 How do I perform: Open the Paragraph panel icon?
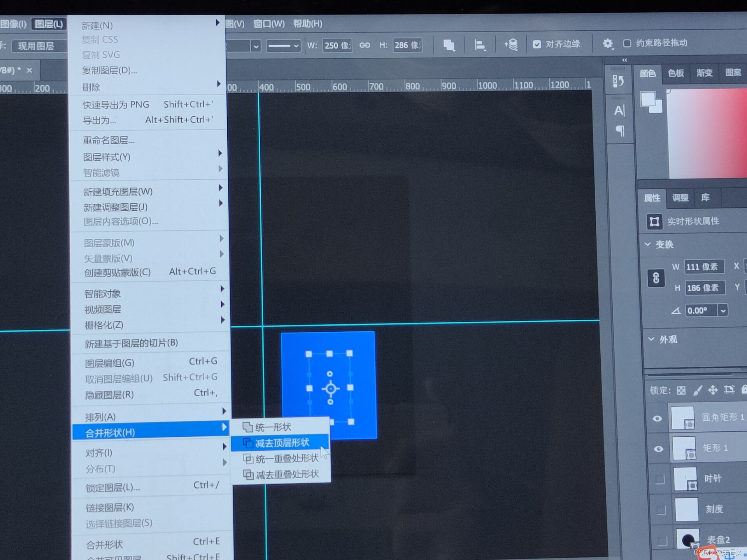619,131
